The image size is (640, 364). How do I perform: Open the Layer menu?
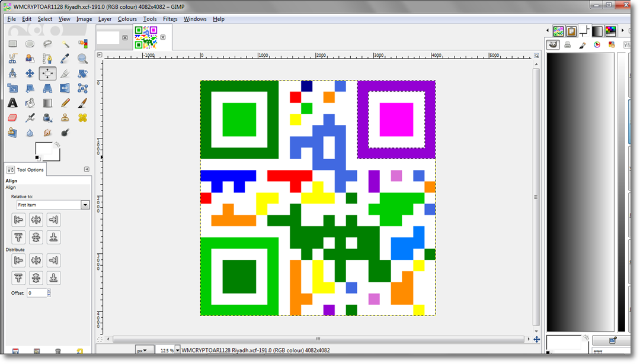pos(104,19)
